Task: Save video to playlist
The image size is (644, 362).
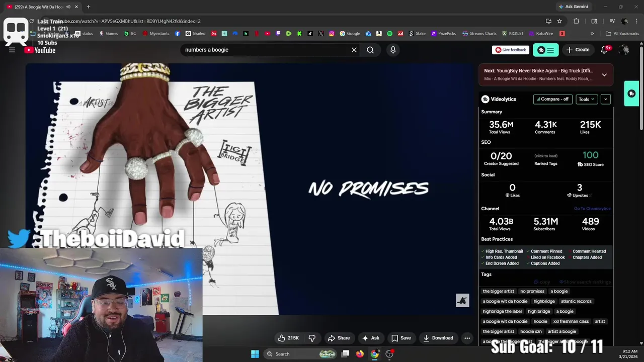Action: click(401, 338)
